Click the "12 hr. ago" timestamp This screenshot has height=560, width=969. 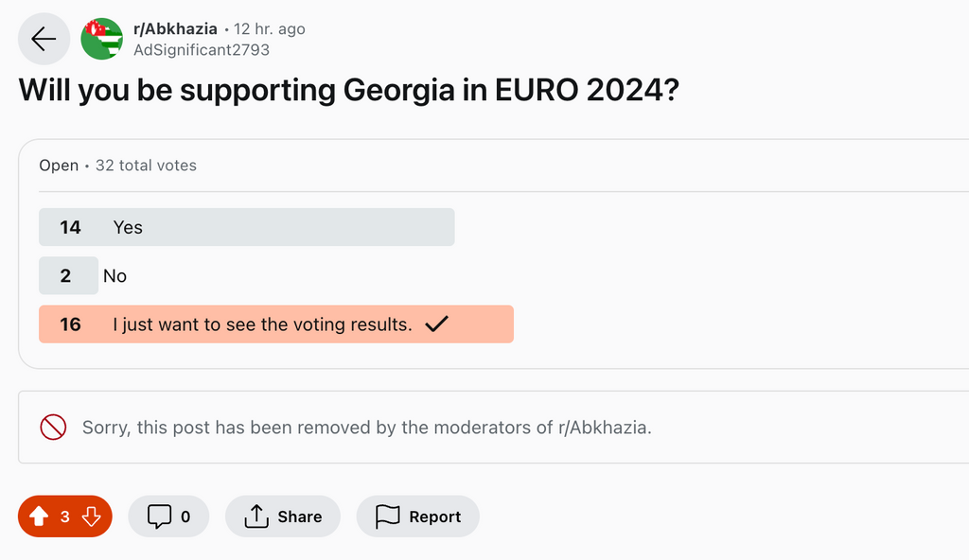pyautogui.click(x=270, y=29)
